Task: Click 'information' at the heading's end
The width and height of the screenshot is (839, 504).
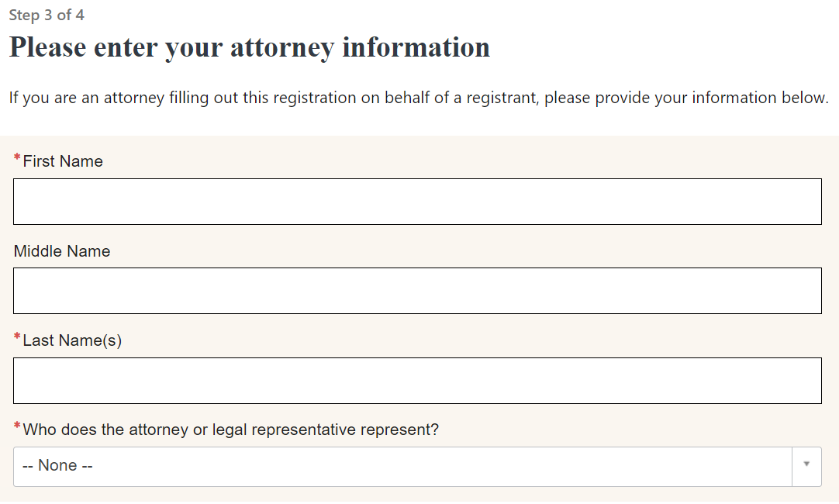Action: coord(416,47)
